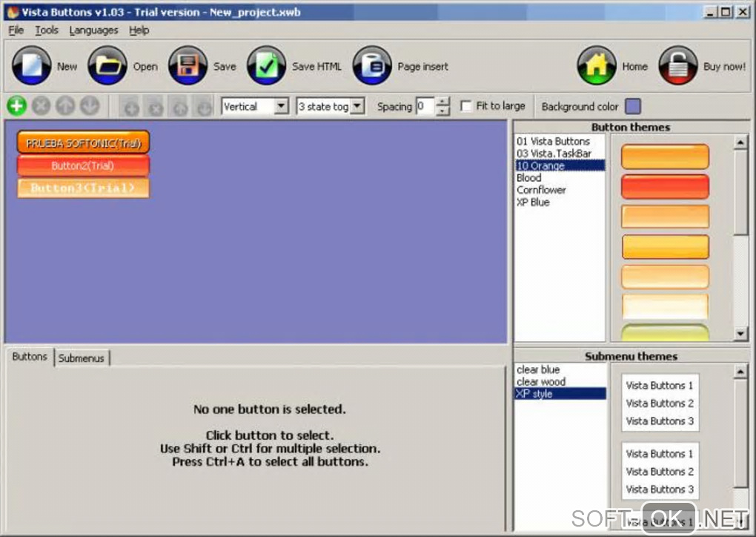Open a project with the Open folder icon
This screenshot has width=756, height=537.
107,65
